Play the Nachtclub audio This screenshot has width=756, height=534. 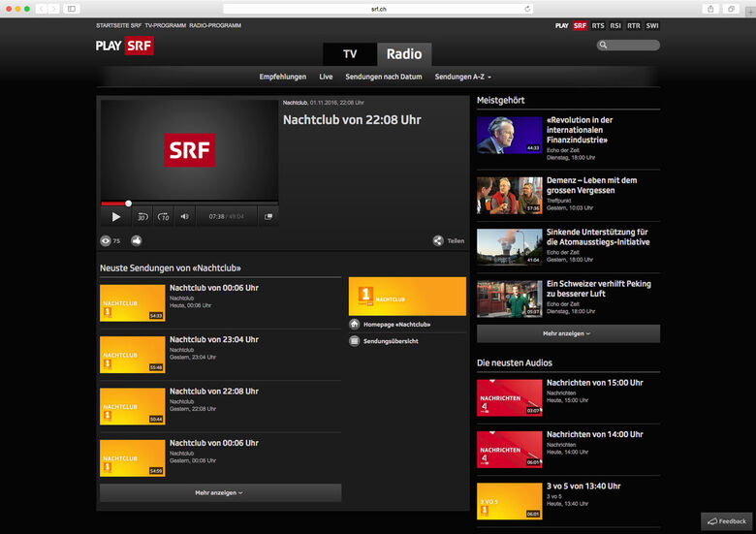coord(116,217)
